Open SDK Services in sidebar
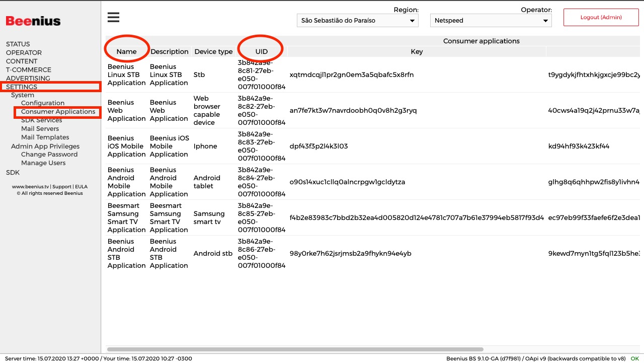The width and height of the screenshot is (644, 364). point(42,120)
